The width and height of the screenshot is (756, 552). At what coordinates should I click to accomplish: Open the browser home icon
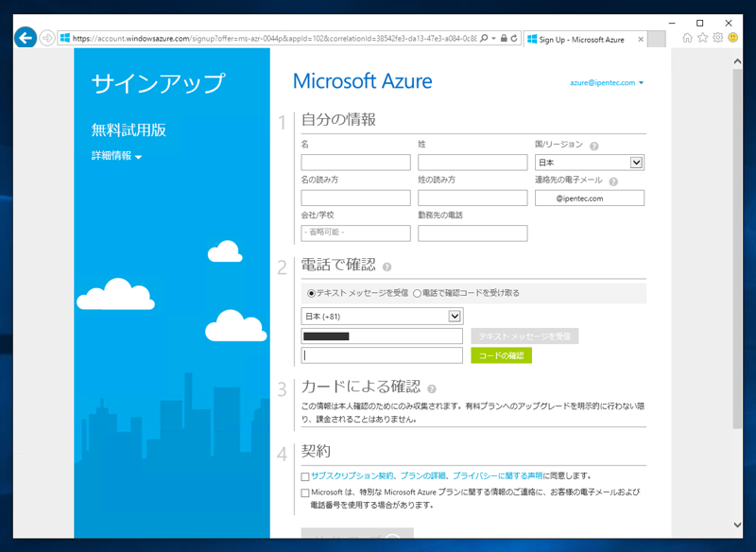(x=688, y=38)
